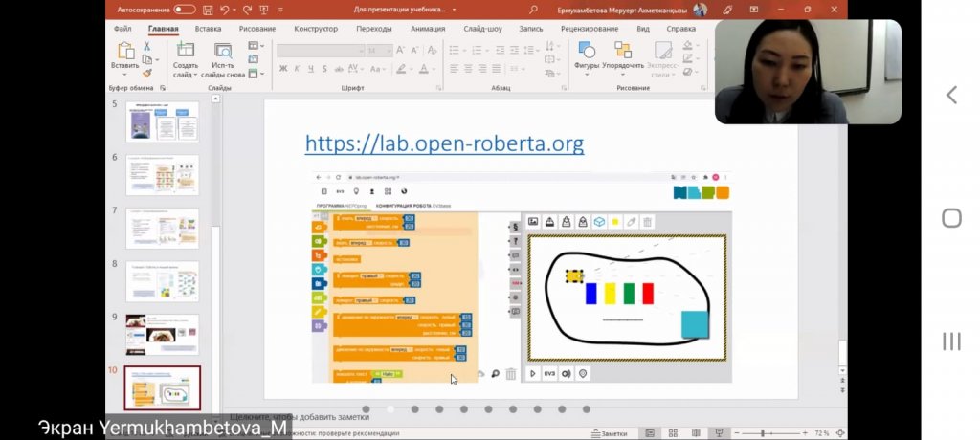980x440 pixels.
Task: Switch to the Анимация ribbon tab
Action: pos(428,29)
